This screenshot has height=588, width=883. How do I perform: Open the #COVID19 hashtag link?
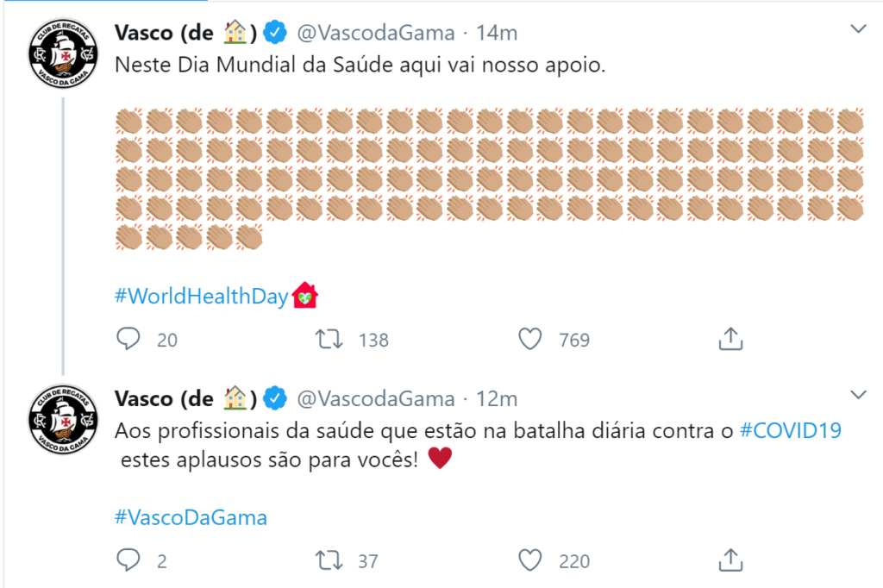tap(791, 430)
